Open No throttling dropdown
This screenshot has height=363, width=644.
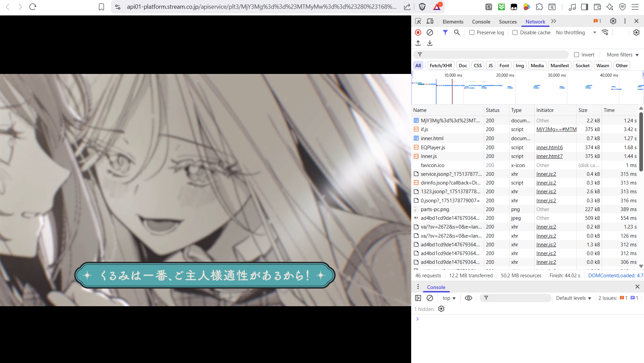(x=576, y=32)
